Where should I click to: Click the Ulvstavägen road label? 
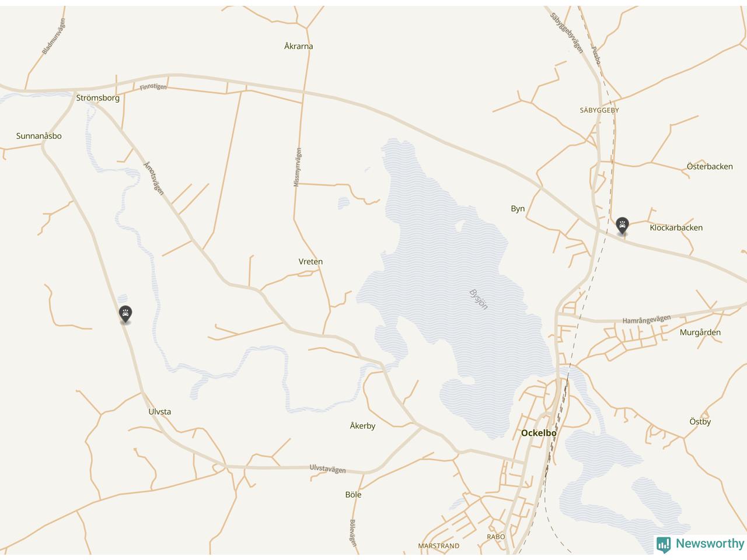click(x=327, y=469)
